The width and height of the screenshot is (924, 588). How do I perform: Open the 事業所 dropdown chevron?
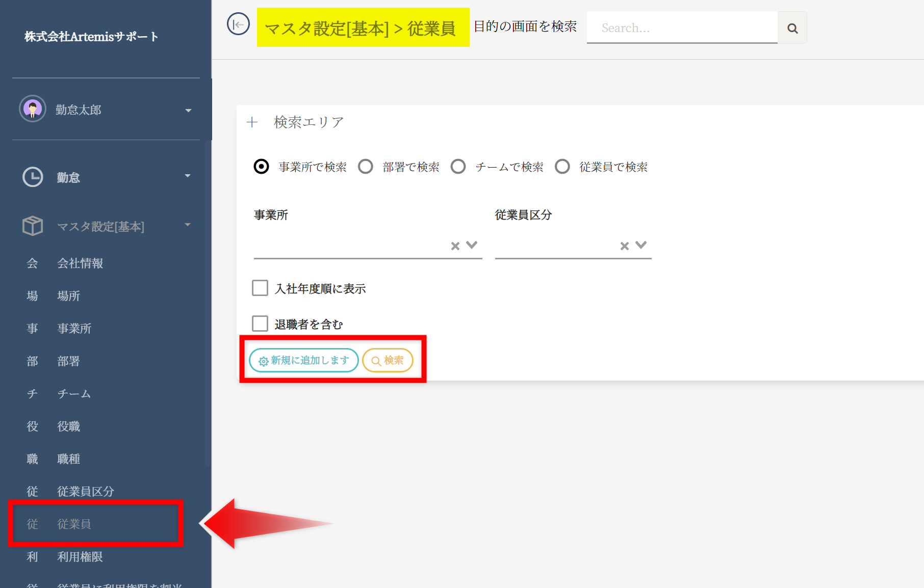472,245
